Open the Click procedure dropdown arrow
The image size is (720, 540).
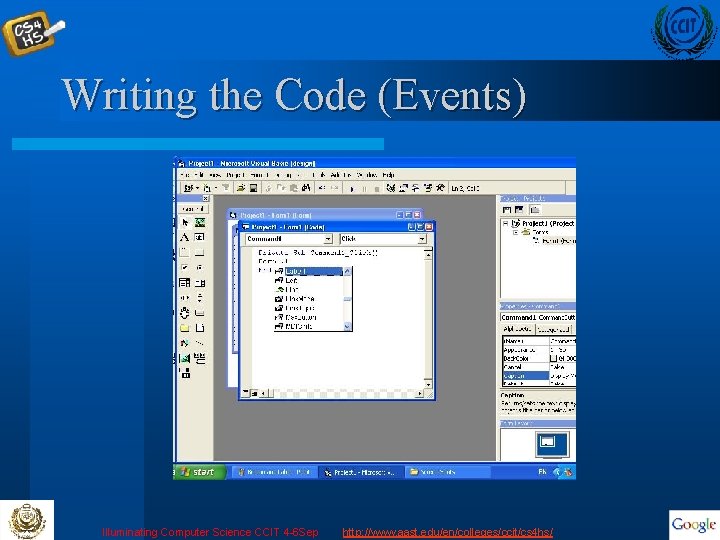point(422,239)
